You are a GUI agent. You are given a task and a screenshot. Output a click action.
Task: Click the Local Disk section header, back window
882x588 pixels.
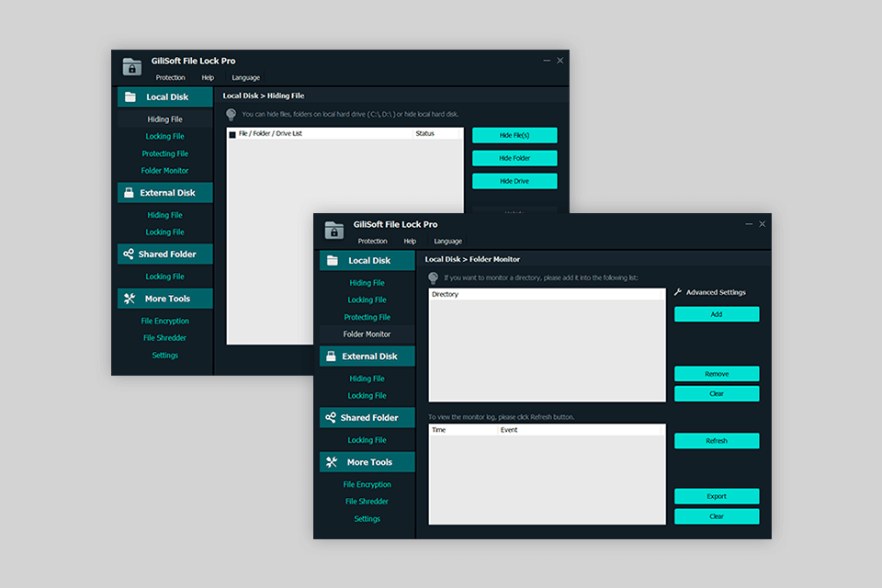pyautogui.click(x=165, y=96)
